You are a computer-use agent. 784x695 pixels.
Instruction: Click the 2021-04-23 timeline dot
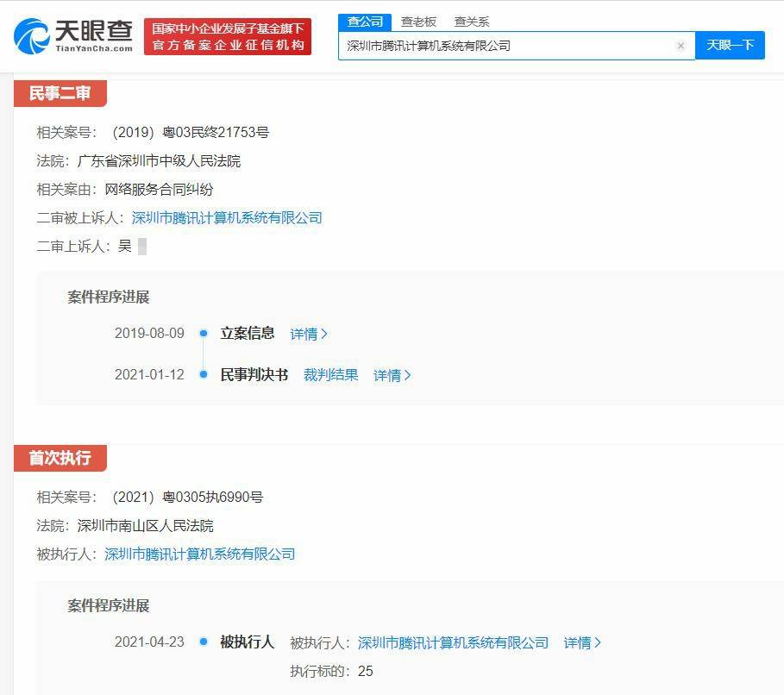point(203,642)
